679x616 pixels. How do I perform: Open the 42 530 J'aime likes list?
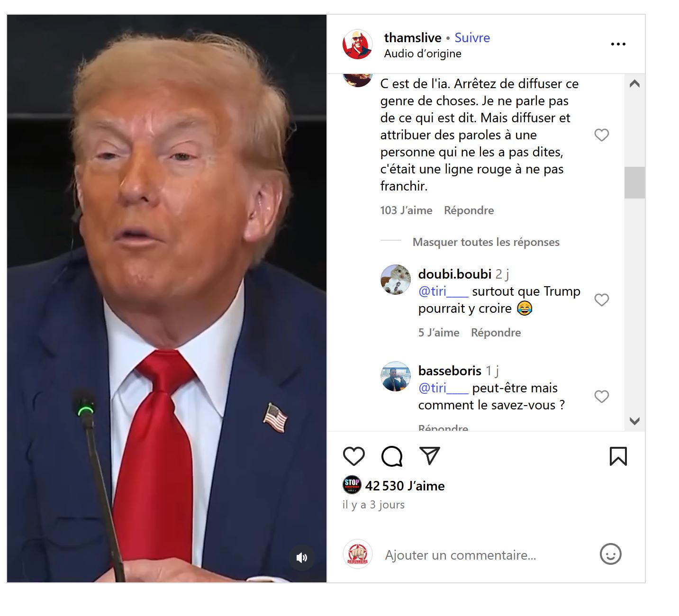405,486
